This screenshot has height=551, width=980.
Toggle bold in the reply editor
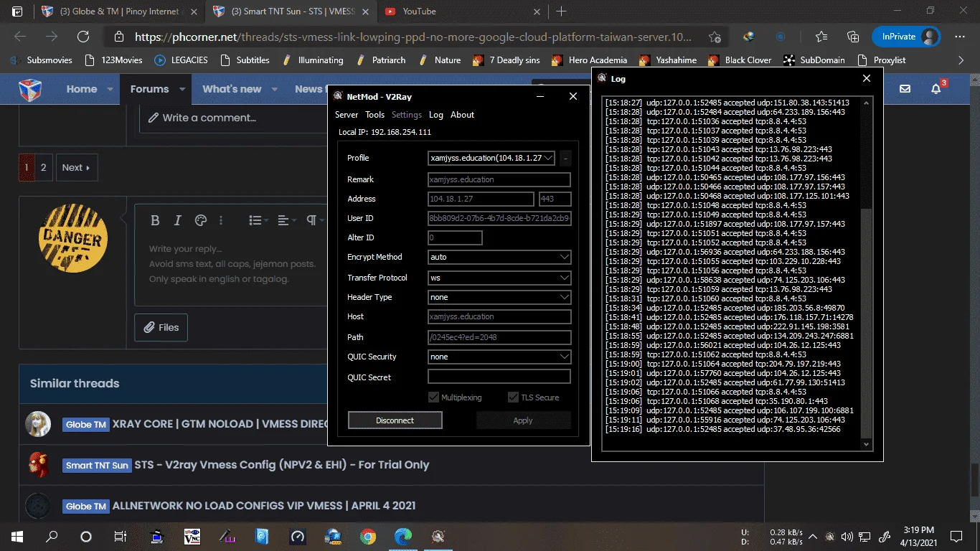(x=155, y=220)
